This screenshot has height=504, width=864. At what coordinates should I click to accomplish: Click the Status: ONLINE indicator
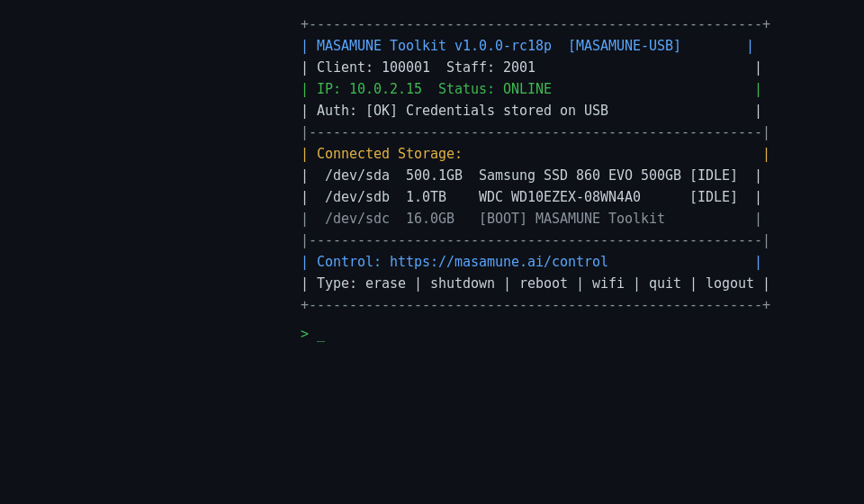pyautogui.click(x=495, y=89)
